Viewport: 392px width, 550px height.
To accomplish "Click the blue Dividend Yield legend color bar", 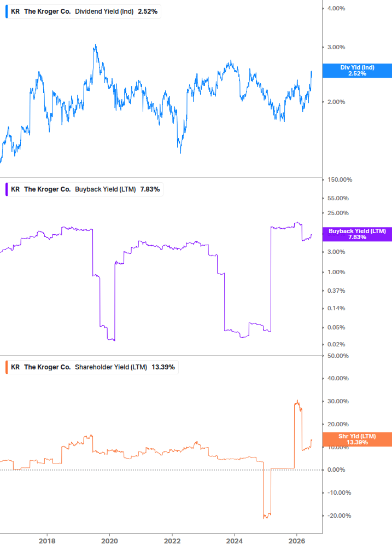I will tap(7, 11).
